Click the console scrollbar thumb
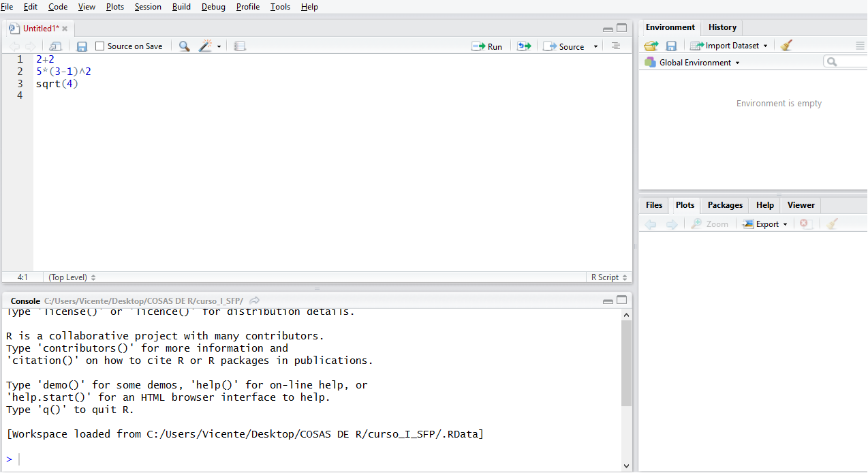Viewport: 868px width, 473px height. [x=627, y=363]
